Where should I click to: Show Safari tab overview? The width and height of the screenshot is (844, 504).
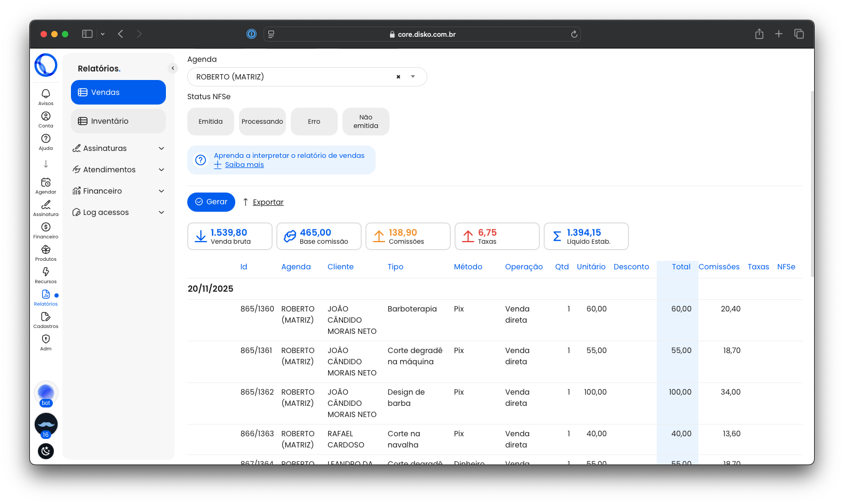pos(799,34)
